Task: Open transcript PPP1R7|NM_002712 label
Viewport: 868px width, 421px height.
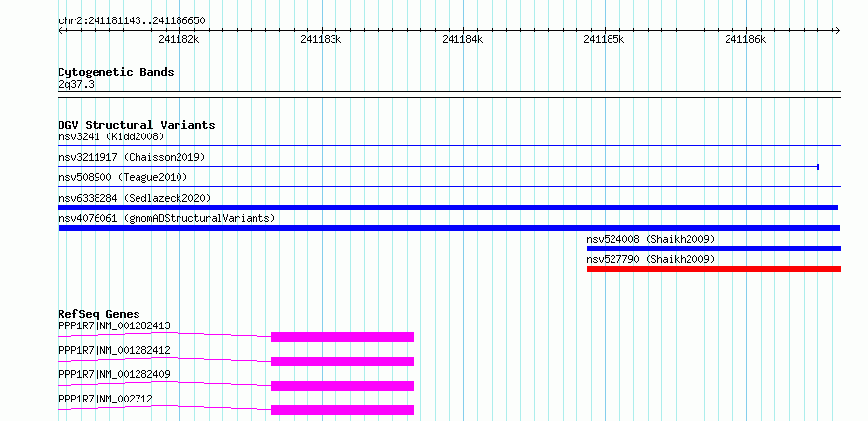Action: click(105, 399)
